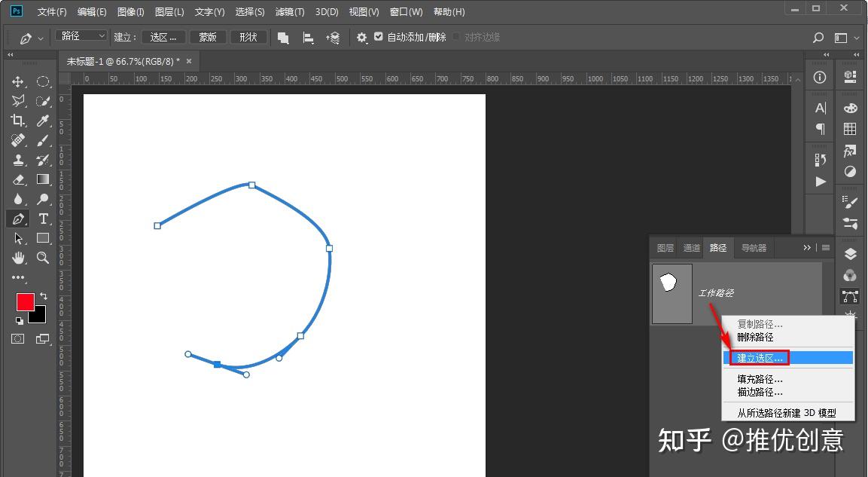Image resolution: width=868 pixels, height=477 pixels.
Task: Select the Crop tool
Action: coord(18,121)
